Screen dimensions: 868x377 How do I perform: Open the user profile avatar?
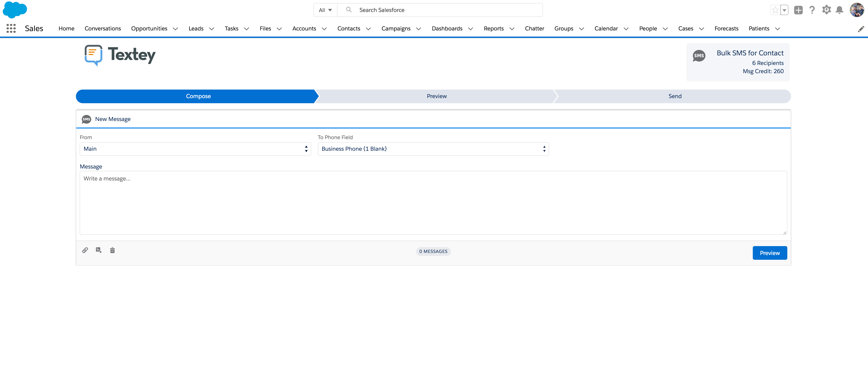click(x=857, y=10)
